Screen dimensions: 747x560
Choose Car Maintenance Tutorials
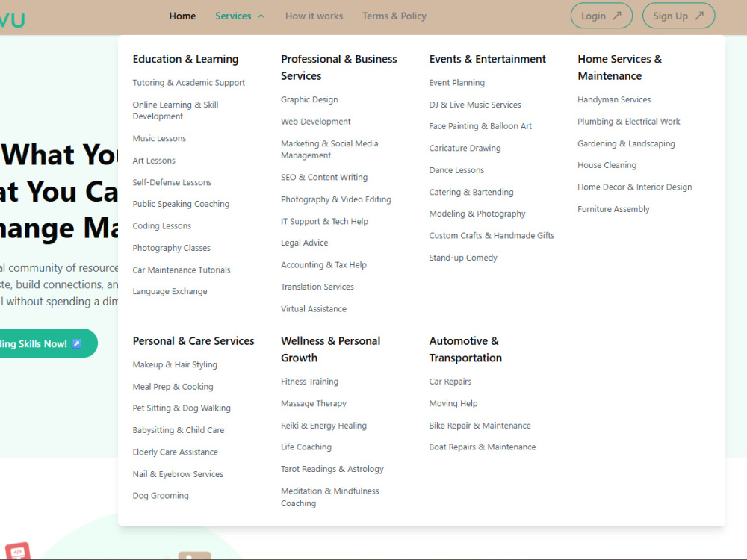182,270
